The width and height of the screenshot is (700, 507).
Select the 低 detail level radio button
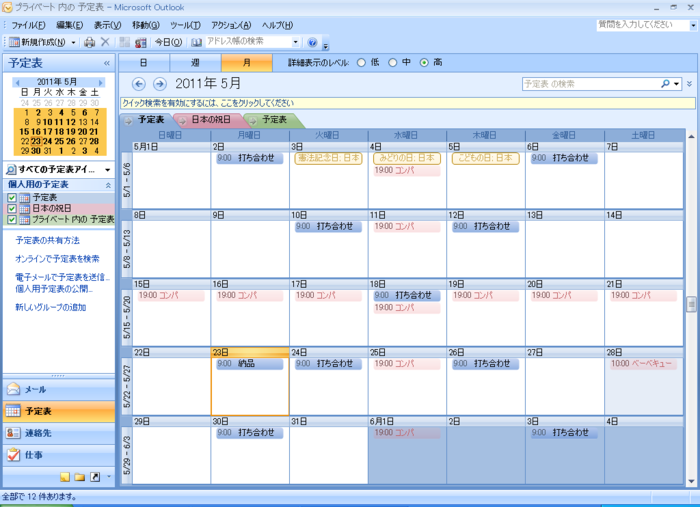tap(361, 63)
